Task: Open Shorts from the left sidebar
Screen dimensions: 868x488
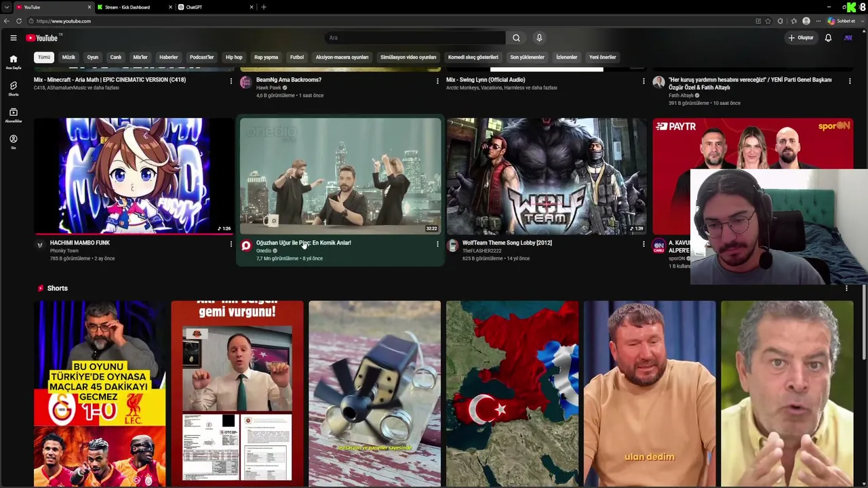Action: click(13, 89)
